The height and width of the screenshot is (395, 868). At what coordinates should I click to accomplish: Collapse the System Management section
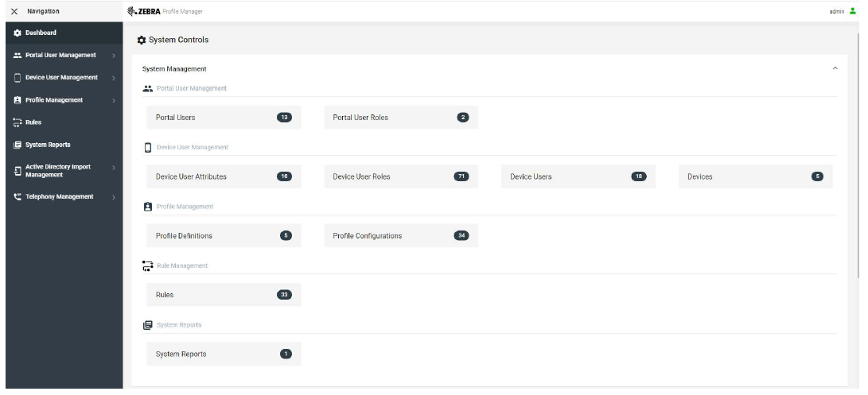coord(835,69)
